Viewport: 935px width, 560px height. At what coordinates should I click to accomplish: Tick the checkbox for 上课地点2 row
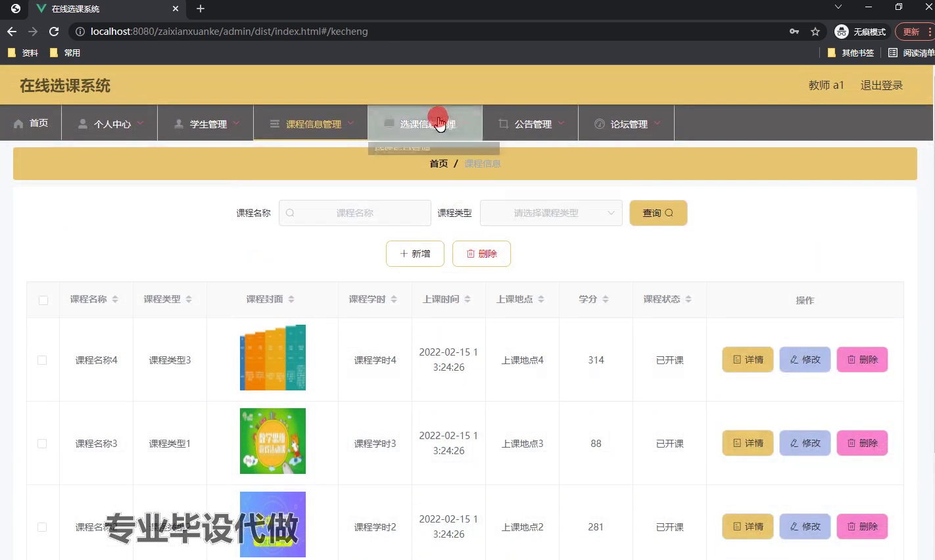42,527
